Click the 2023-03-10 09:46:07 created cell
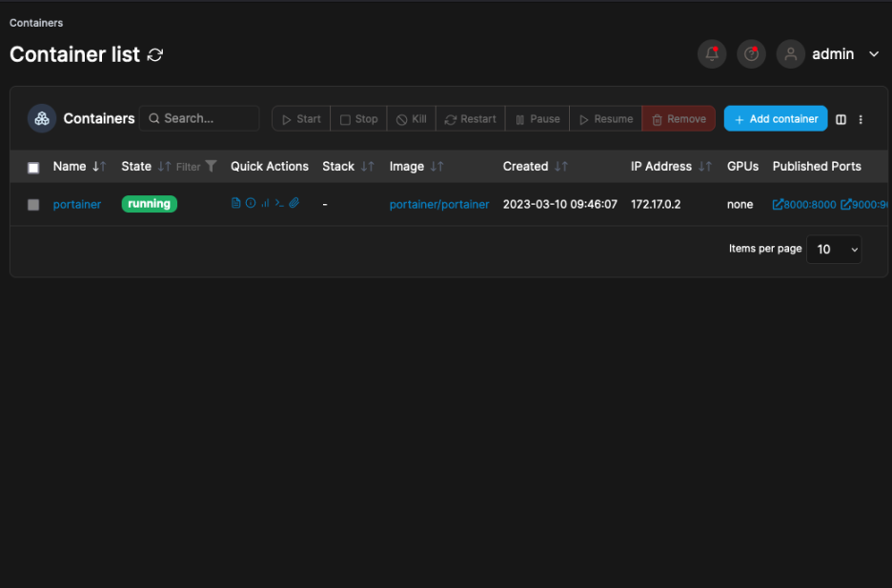 [x=559, y=205]
